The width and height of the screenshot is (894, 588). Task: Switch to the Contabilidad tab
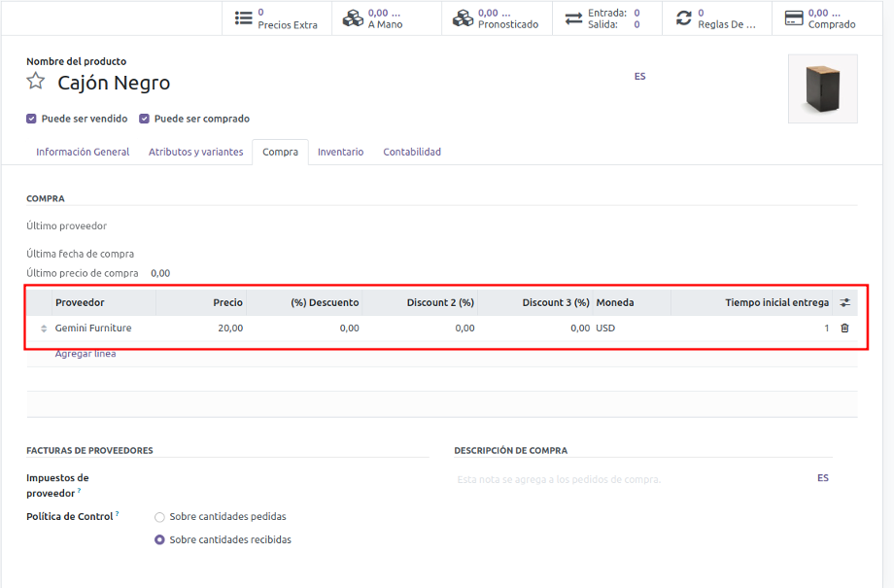(x=412, y=153)
